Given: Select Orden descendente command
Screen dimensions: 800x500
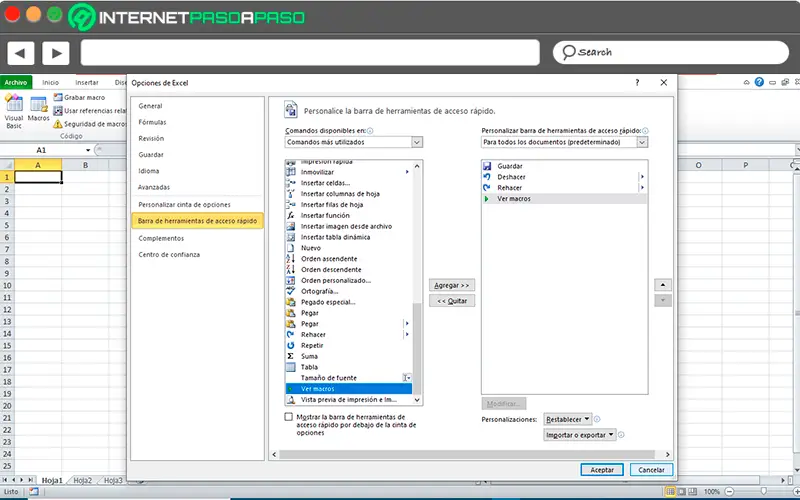Looking at the screenshot, I should tap(348, 269).
